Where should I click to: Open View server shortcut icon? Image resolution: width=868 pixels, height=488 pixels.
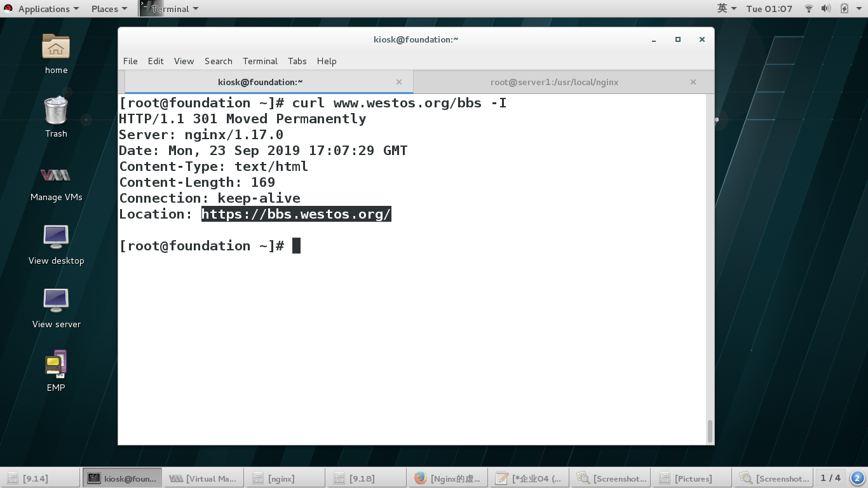tap(56, 301)
